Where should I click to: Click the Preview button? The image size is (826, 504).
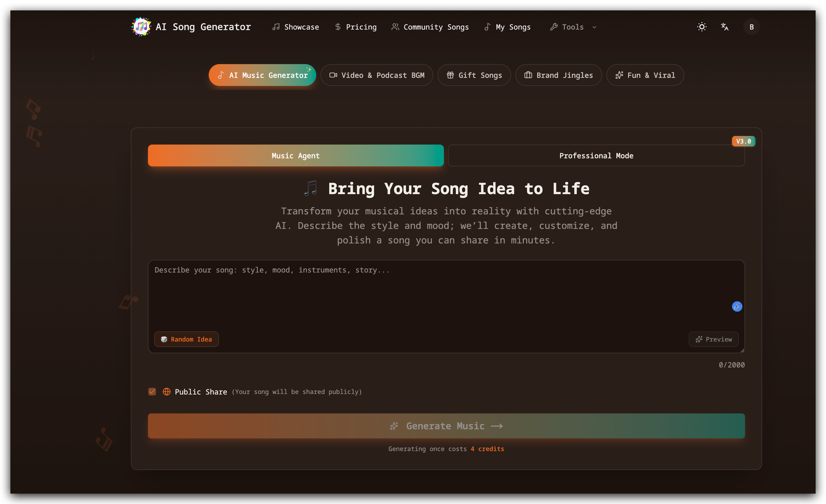[713, 339]
